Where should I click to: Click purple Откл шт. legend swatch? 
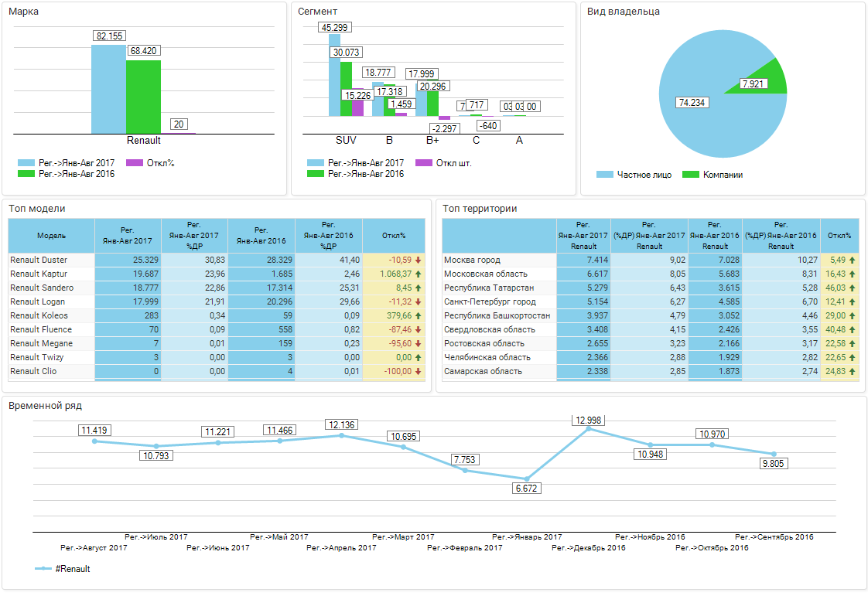[424, 163]
